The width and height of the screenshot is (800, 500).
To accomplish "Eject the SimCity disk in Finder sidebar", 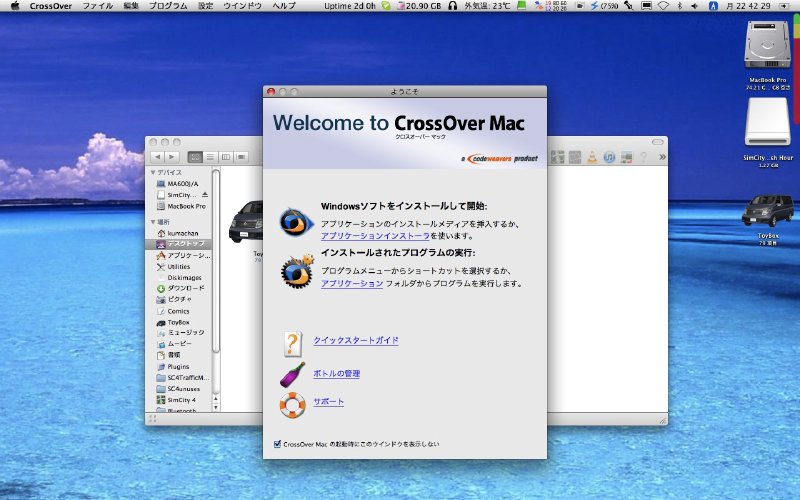I will (x=205, y=195).
